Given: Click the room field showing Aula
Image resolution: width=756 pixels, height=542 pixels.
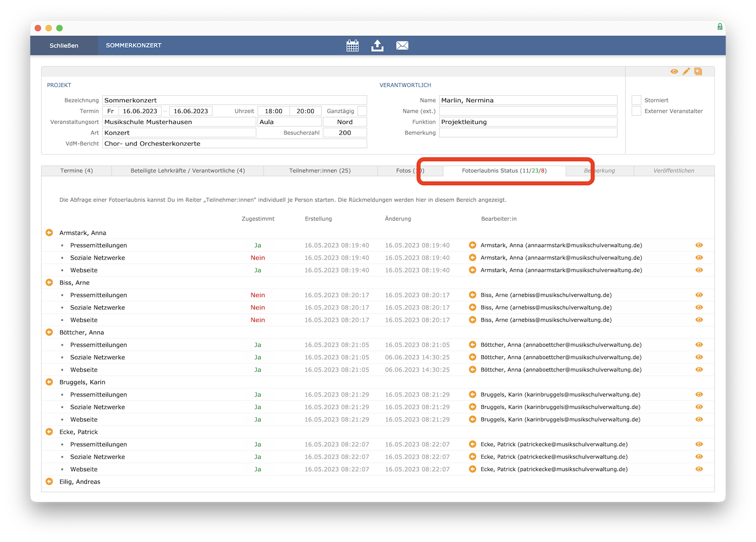Looking at the screenshot, I should 289,122.
